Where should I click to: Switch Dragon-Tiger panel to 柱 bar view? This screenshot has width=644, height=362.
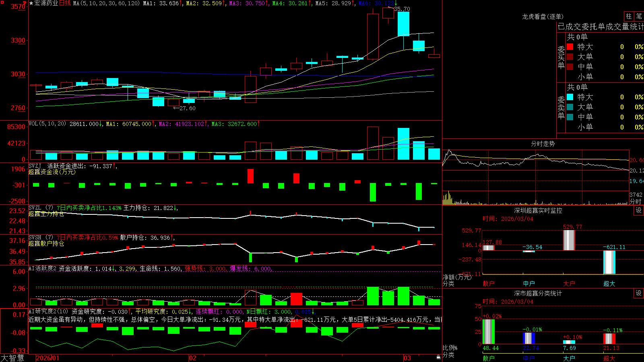point(629,16)
